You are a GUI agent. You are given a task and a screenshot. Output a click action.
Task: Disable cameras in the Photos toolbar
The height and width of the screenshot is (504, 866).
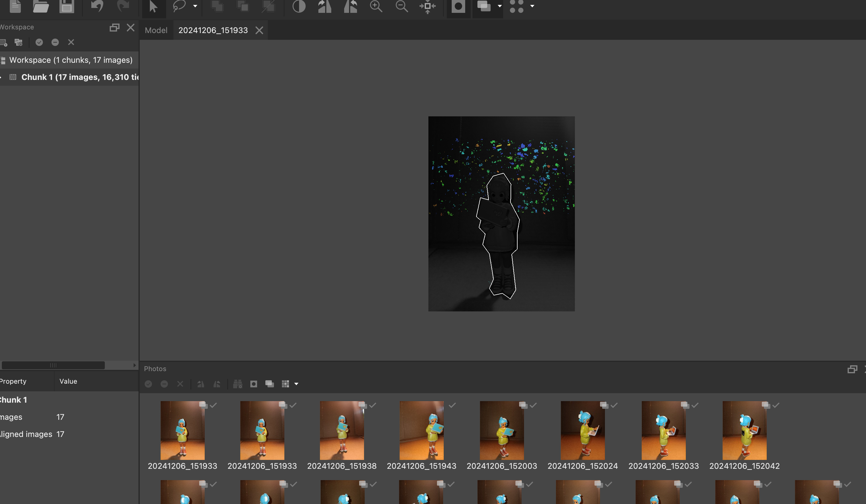pyautogui.click(x=164, y=384)
